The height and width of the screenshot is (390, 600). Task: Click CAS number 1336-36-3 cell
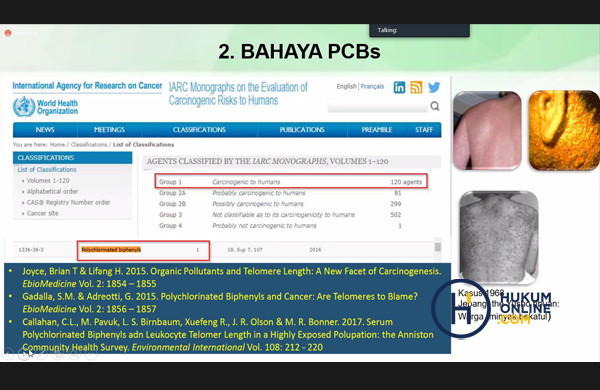31,250
